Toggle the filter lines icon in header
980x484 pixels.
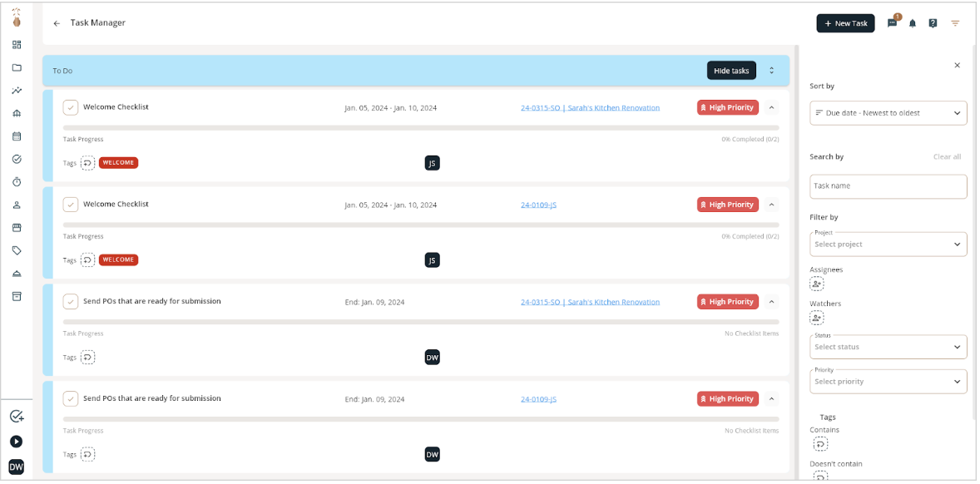(x=955, y=23)
